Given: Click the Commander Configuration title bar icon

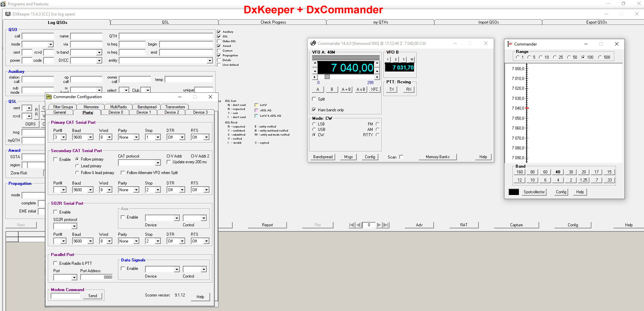Looking at the screenshot, I should point(49,97).
